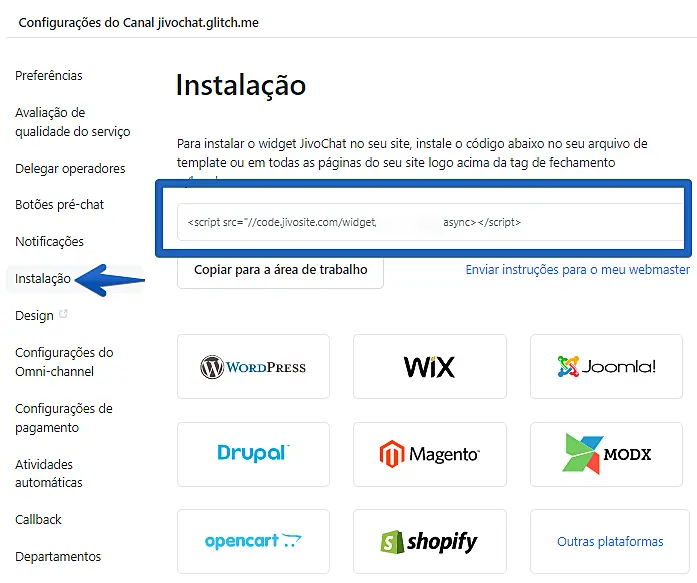Select the Shopify platform tile

pos(429,541)
